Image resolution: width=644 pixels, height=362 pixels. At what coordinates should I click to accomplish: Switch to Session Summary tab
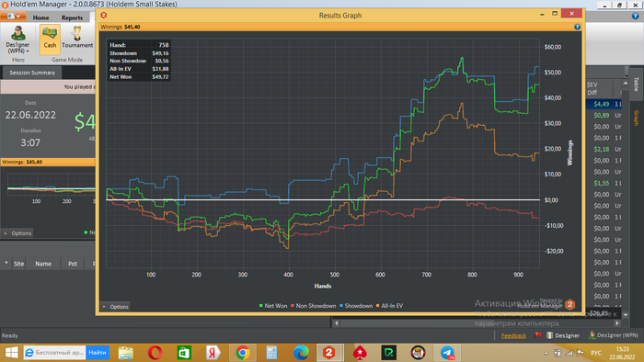click(32, 73)
